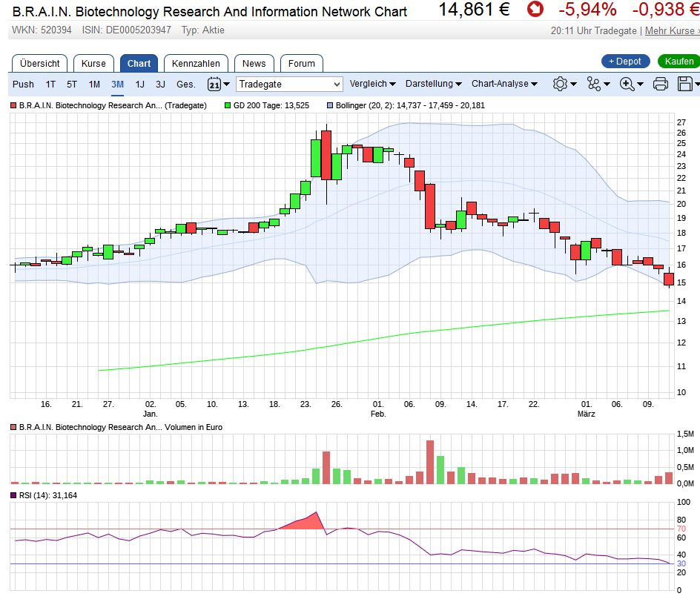Open the Chart-Analyse dropdown menu
The width and height of the screenshot is (700, 602).
pyautogui.click(x=504, y=84)
